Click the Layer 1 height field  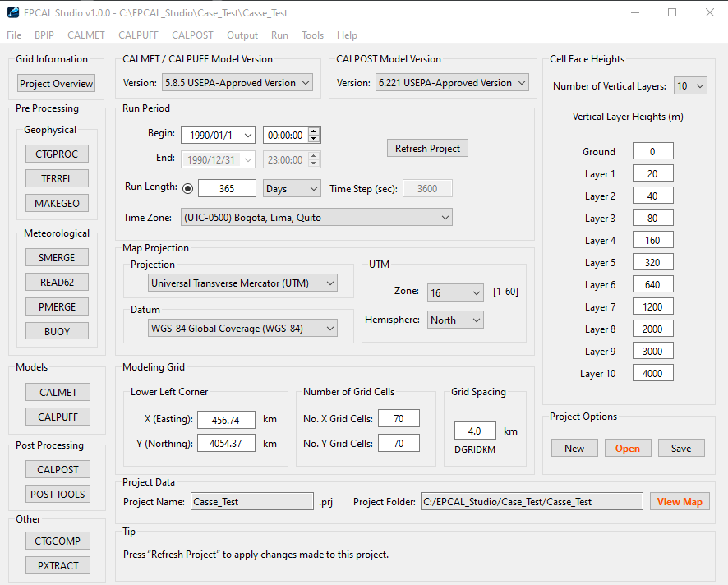(652, 173)
